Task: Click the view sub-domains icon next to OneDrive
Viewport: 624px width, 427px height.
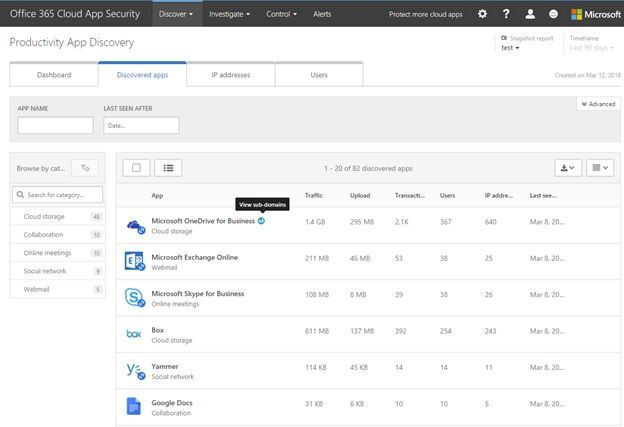Action: coord(261,221)
